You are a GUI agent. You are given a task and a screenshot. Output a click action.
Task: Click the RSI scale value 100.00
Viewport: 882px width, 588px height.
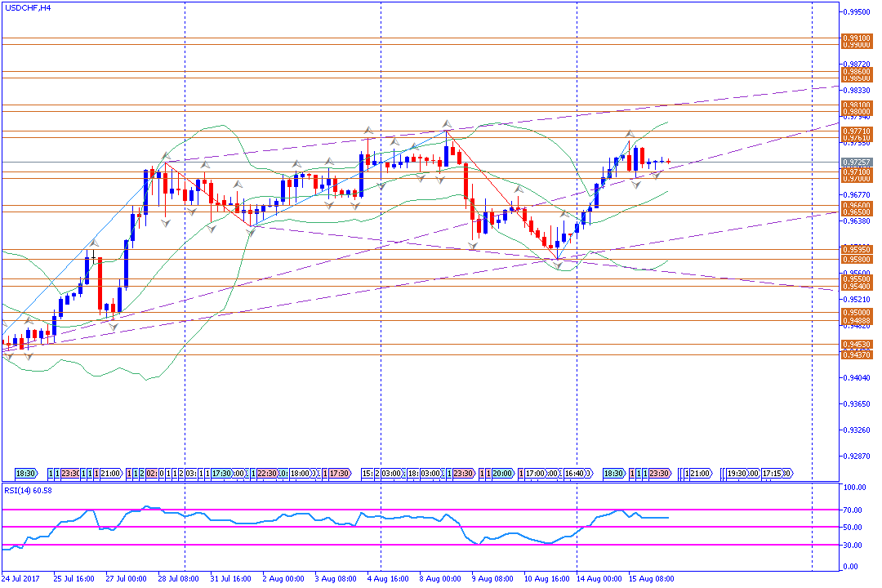pos(854,488)
